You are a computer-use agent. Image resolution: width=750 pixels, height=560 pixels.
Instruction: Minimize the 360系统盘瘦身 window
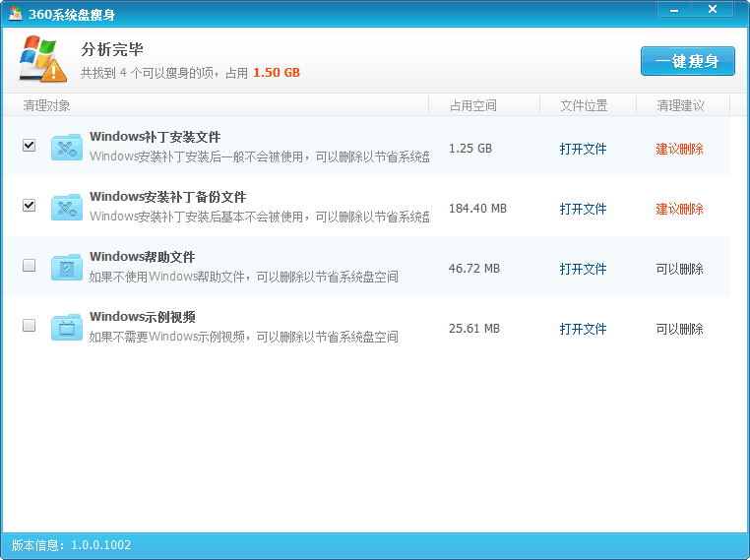tap(671, 9)
